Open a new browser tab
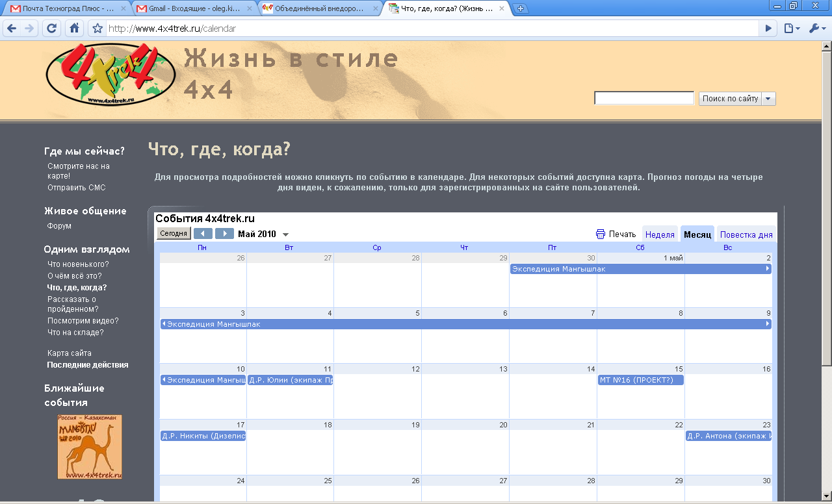 tap(521, 8)
